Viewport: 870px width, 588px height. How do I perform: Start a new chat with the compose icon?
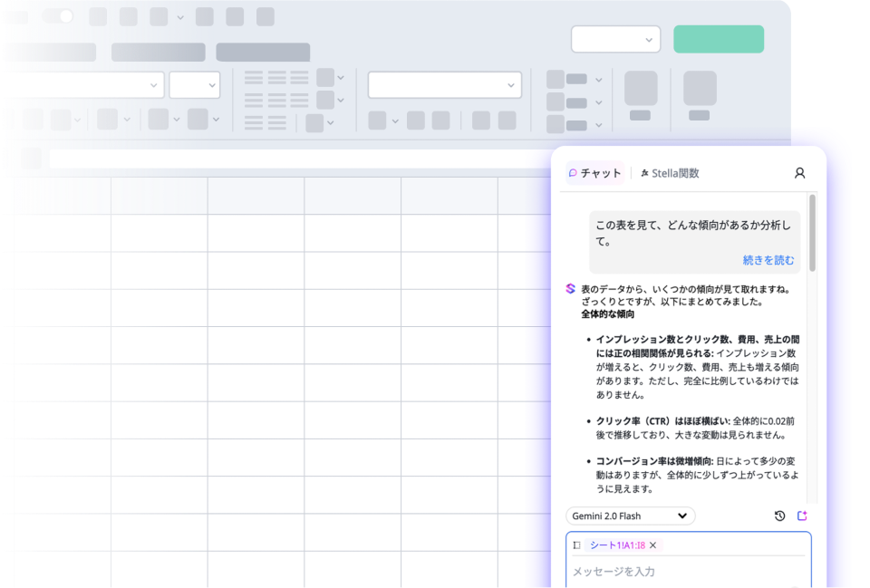(802, 516)
